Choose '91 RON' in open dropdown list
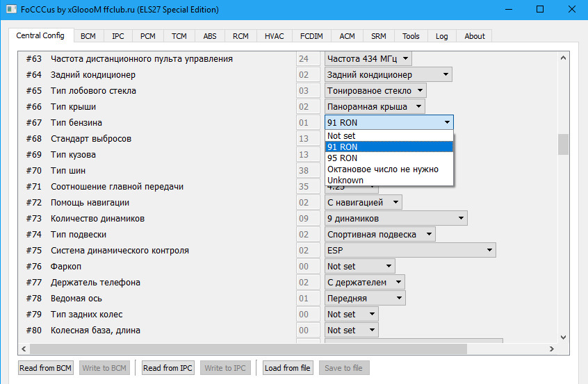This screenshot has width=588, height=384. pos(389,147)
